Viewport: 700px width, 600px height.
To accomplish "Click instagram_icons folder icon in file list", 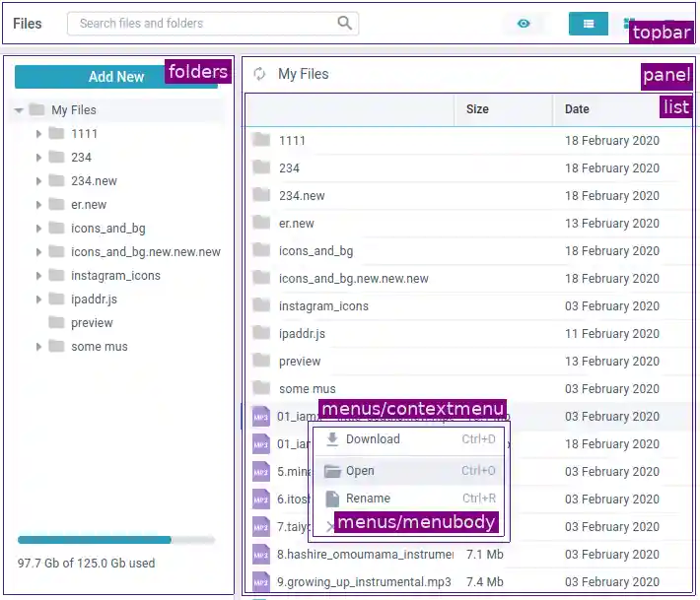I will pos(261,305).
